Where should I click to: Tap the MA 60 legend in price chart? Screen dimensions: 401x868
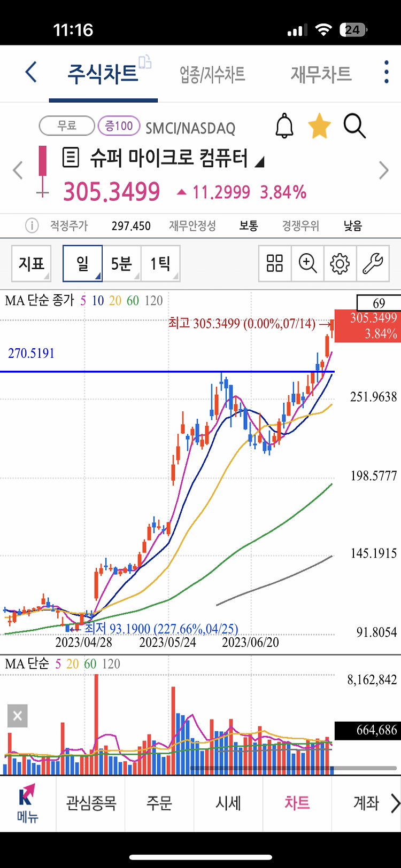pos(133,301)
